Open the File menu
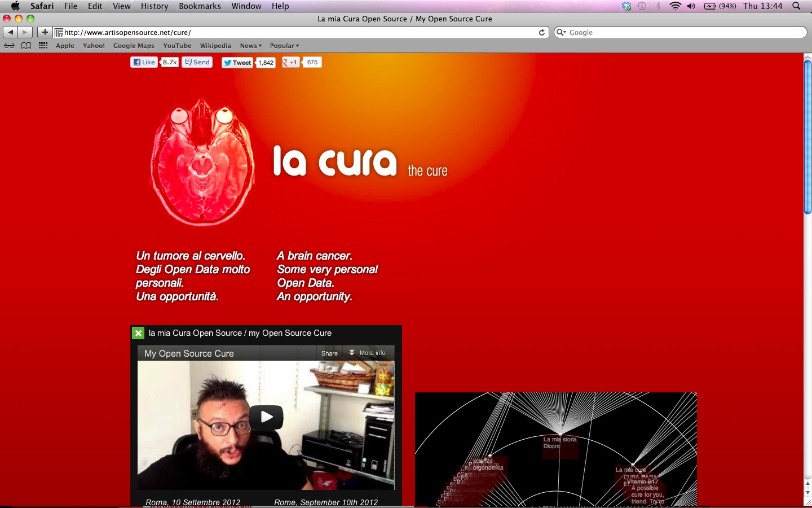The width and height of the screenshot is (812, 508). coord(71,6)
